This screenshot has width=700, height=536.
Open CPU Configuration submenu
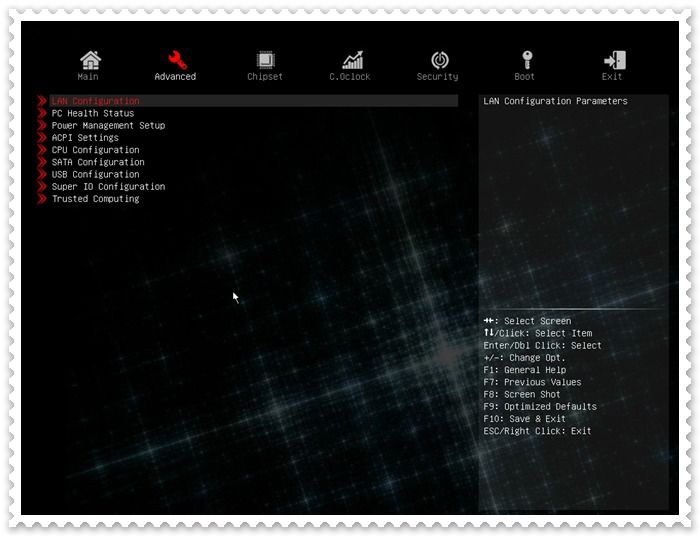point(96,150)
